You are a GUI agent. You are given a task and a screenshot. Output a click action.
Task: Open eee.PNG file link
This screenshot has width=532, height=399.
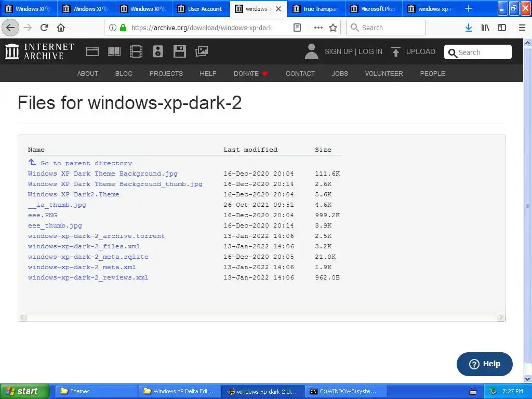(43, 215)
